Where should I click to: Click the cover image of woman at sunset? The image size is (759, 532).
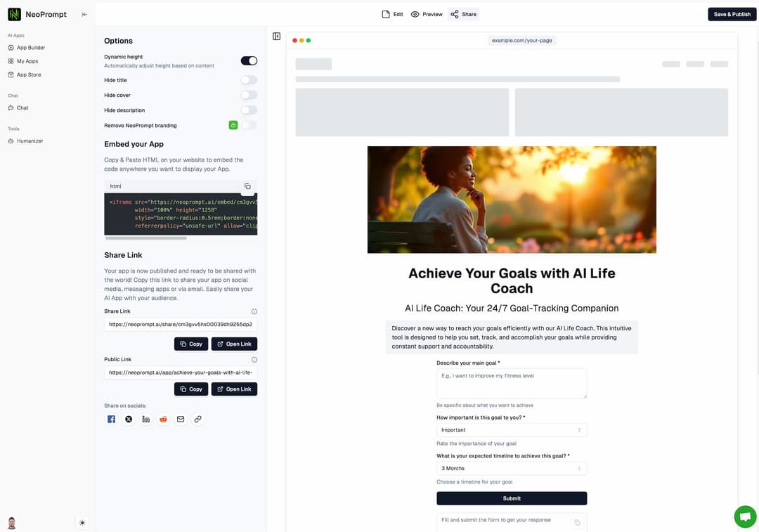512,200
